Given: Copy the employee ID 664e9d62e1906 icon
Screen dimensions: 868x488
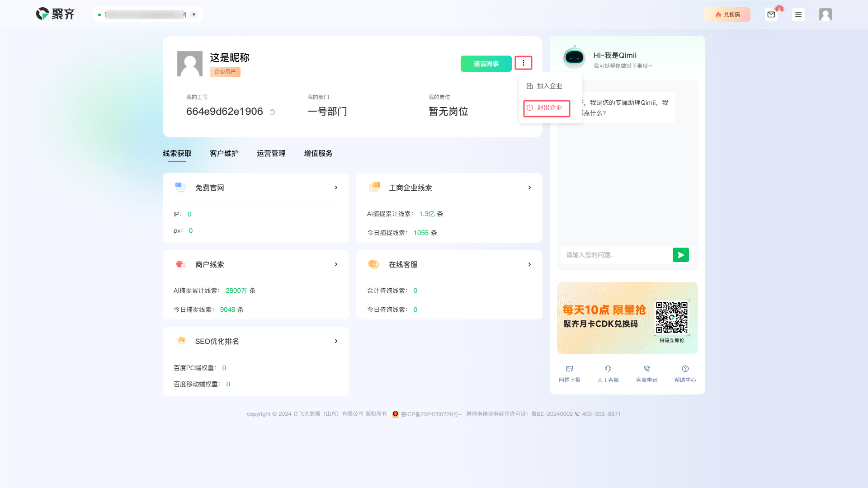Looking at the screenshot, I should pyautogui.click(x=272, y=112).
